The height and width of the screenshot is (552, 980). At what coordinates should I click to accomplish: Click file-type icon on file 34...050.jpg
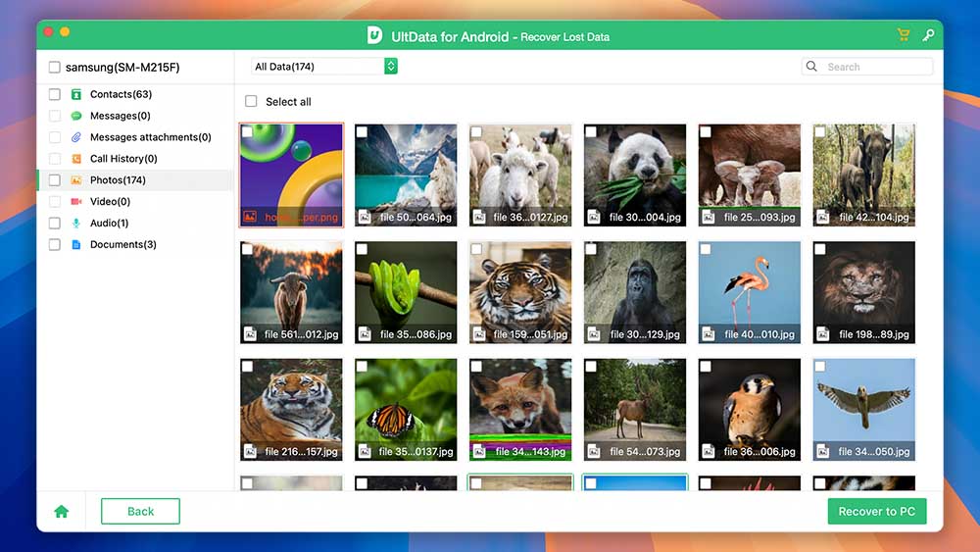point(823,451)
